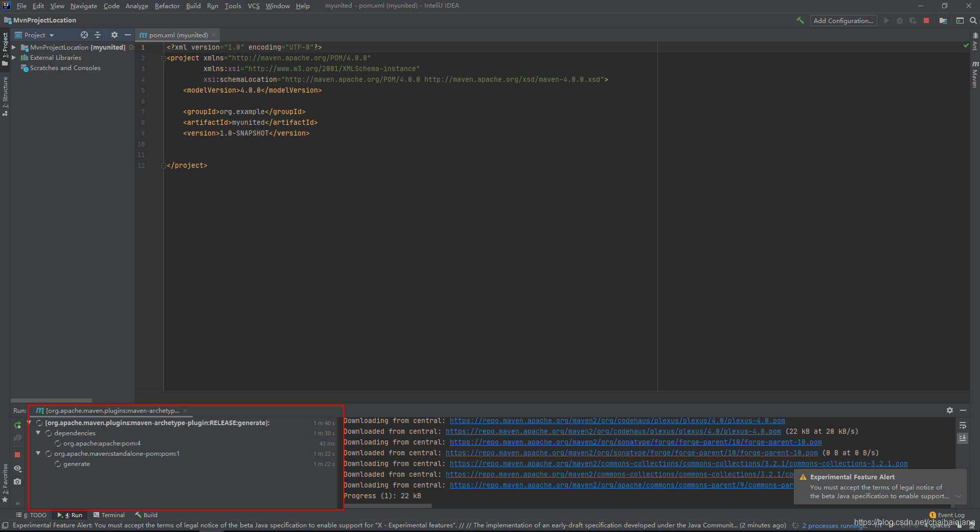The width and height of the screenshot is (980, 532).
Task: Rerun the Maven goal with green rerun icon
Action: click(17, 425)
